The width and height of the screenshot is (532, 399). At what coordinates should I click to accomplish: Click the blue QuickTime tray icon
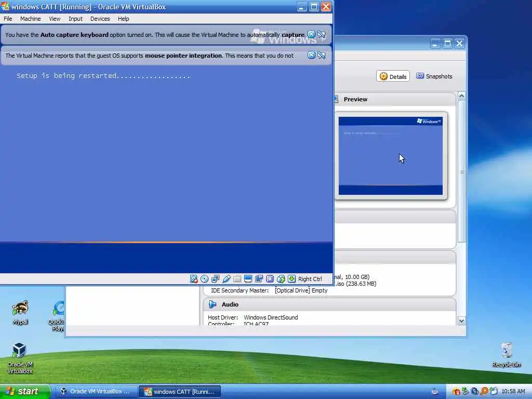coord(475,392)
